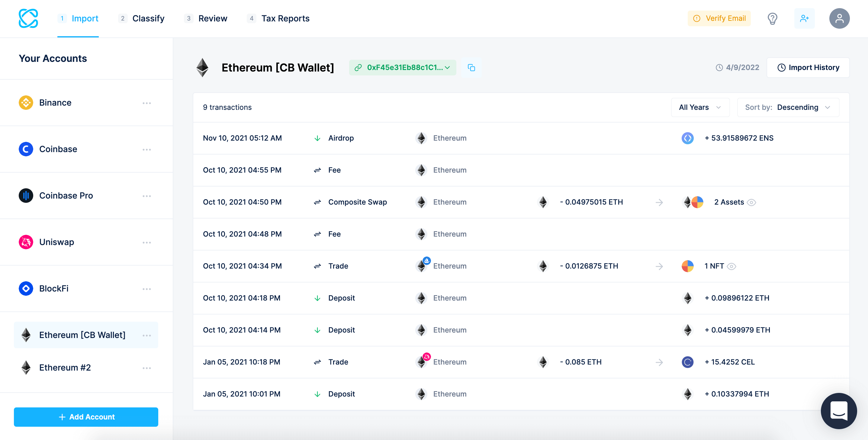This screenshot has height=440, width=868.
Task: Click the Add Account button
Action: click(86, 416)
